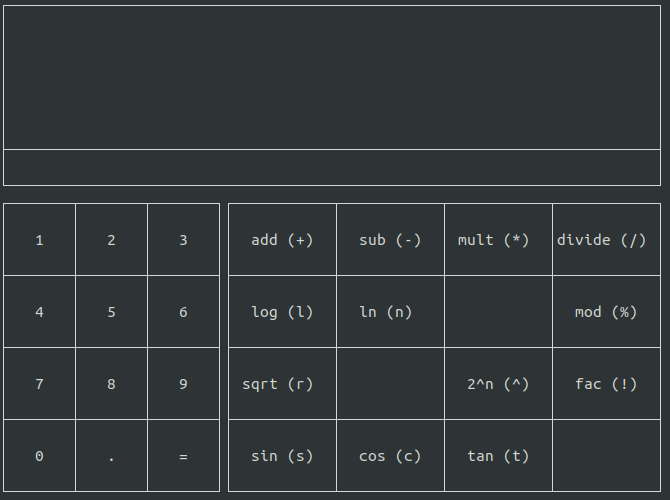The width and height of the screenshot is (670, 500).
Task: Select the log (l) function
Action: pyautogui.click(x=282, y=312)
